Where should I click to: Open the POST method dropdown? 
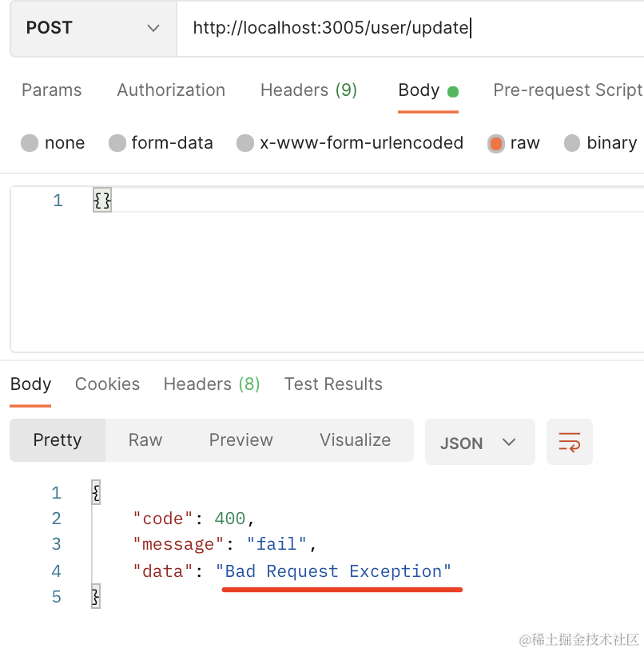coord(93,28)
